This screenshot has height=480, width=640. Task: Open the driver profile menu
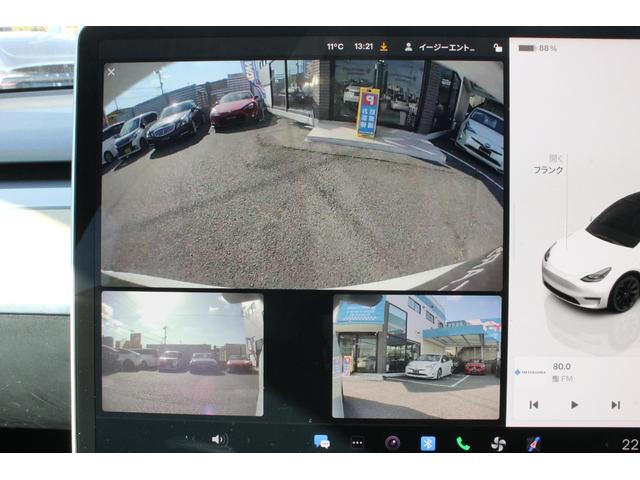pyautogui.click(x=438, y=47)
